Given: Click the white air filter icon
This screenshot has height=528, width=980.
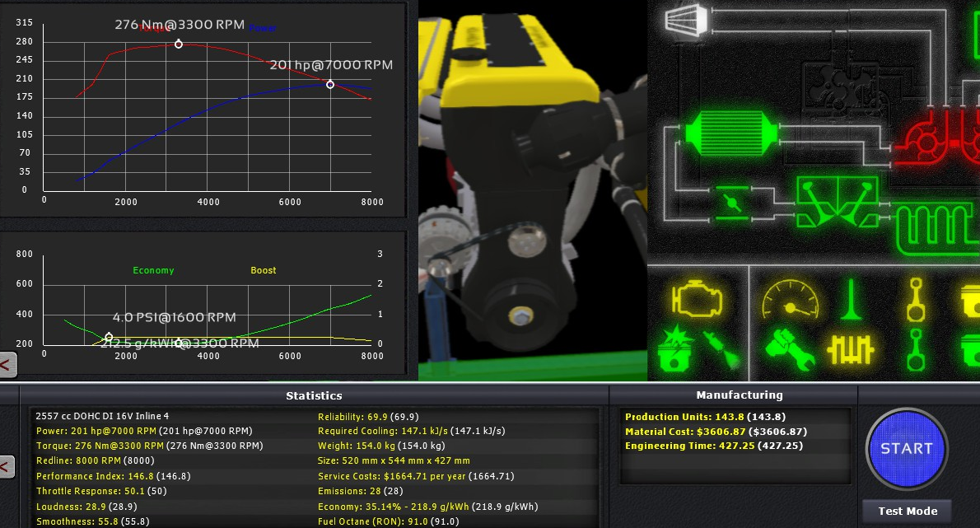Looking at the screenshot, I should [x=684, y=19].
